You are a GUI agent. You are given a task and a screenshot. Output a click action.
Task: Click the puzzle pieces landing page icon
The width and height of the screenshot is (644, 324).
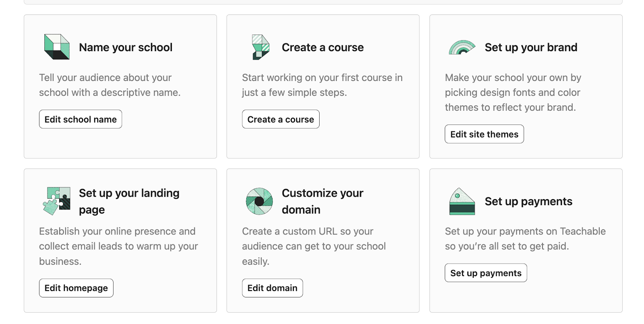(56, 201)
